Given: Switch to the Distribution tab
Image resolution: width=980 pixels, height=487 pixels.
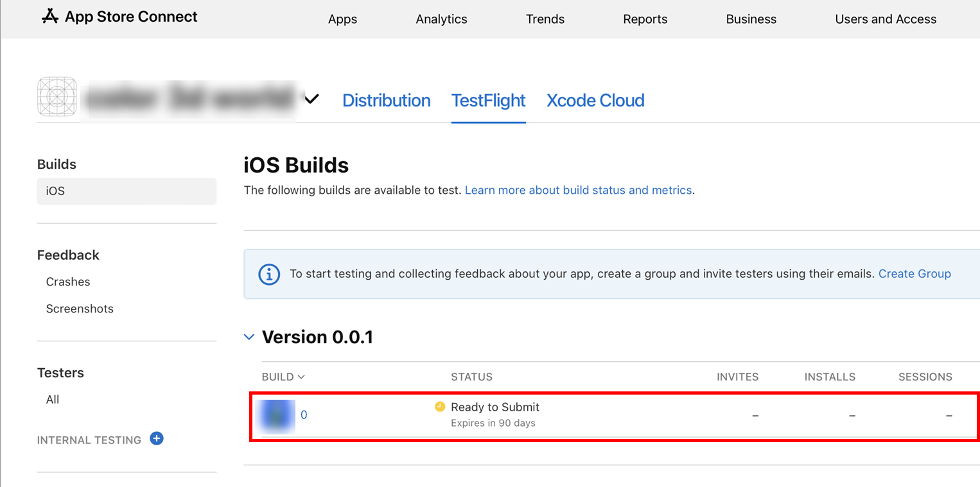Looking at the screenshot, I should (x=387, y=100).
